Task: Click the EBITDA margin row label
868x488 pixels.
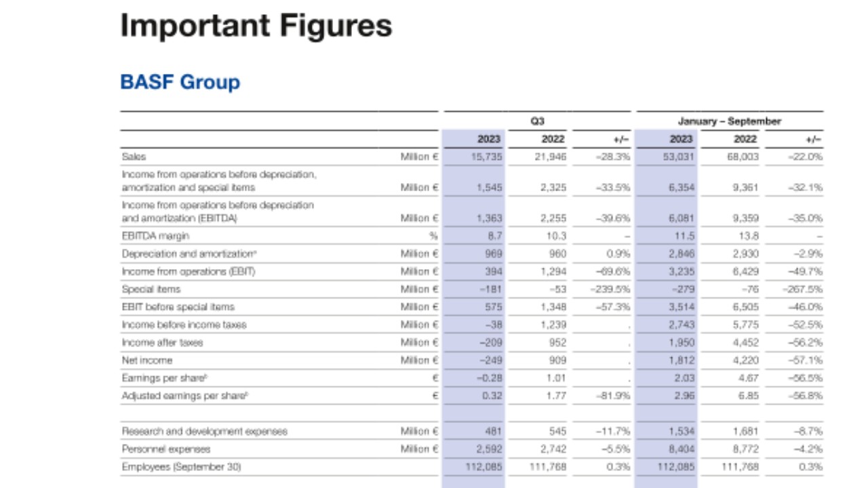Action: pos(155,236)
